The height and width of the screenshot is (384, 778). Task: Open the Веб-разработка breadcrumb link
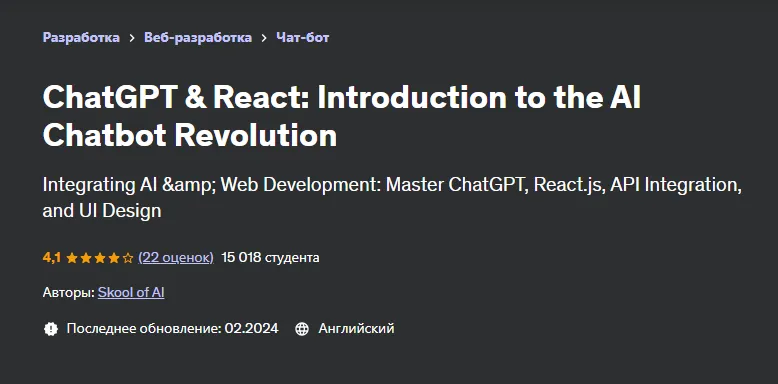[198, 37]
